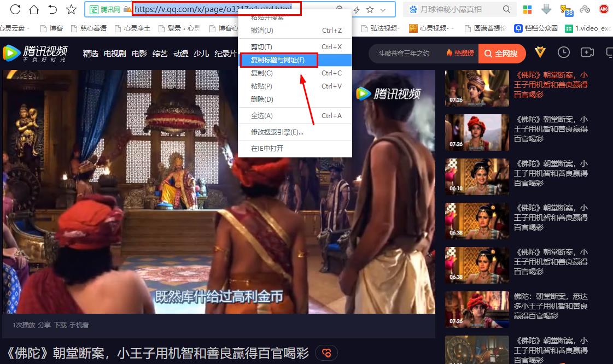Choose 粘贴(P) in context menu
The width and height of the screenshot is (613, 364).
[295, 86]
